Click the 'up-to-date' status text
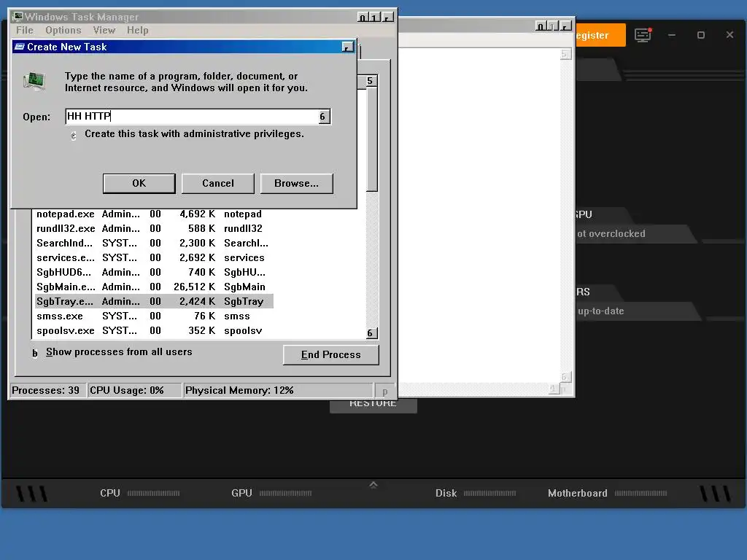The image size is (747, 560). [x=601, y=311]
